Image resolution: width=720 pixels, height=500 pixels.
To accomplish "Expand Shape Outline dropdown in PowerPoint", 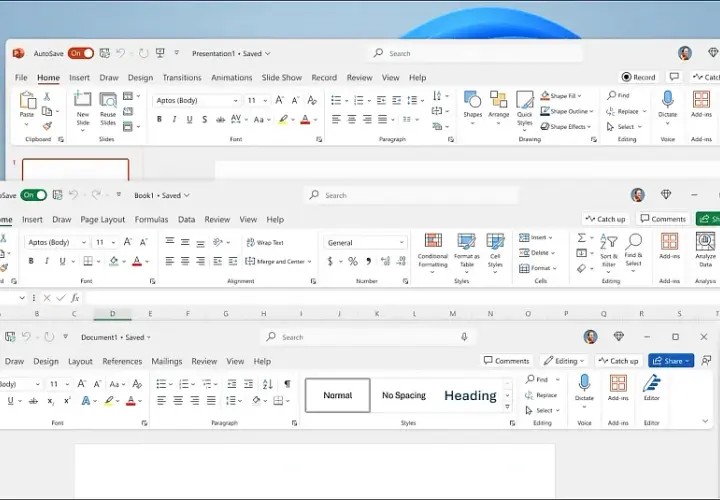I will [591, 112].
